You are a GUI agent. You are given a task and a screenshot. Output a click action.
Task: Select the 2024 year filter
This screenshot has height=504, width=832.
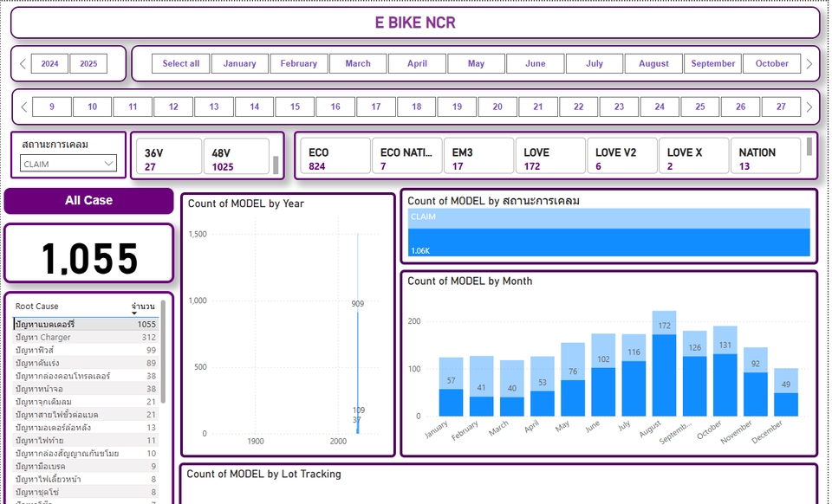(49, 64)
